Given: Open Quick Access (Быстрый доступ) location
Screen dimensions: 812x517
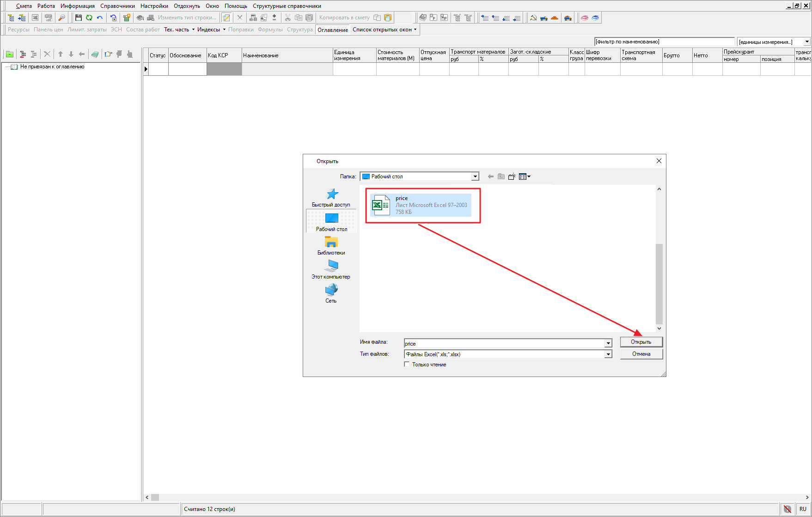Looking at the screenshot, I should (331, 198).
